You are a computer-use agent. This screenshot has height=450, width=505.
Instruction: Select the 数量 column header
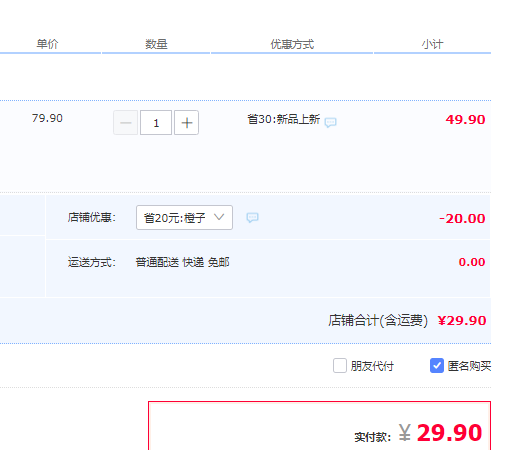click(x=156, y=44)
